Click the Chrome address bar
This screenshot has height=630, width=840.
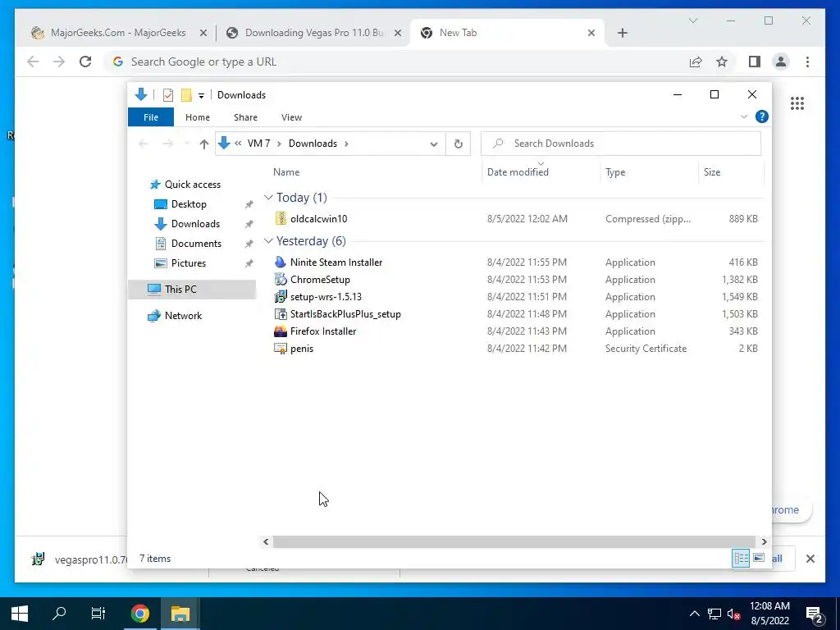396,62
